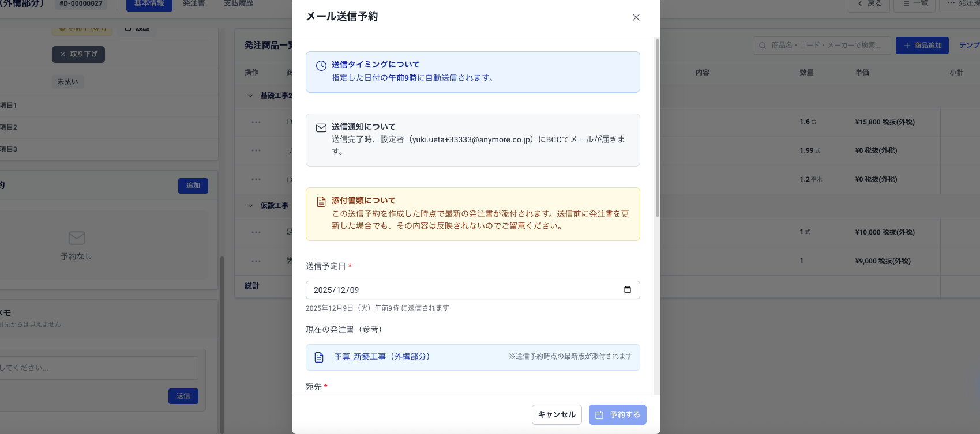Click the 戻る button in the header
The height and width of the screenshot is (434, 980).
coord(870,4)
